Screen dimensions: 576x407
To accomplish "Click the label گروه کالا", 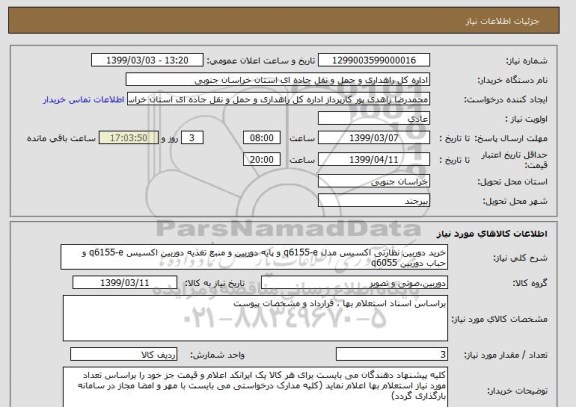I will click(x=530, y=283).
